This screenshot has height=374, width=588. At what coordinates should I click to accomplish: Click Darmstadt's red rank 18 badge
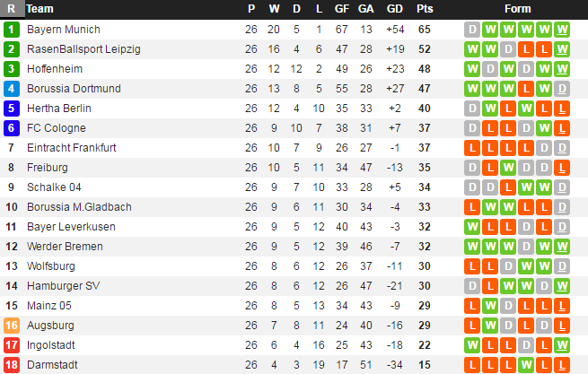click(11, 365)
